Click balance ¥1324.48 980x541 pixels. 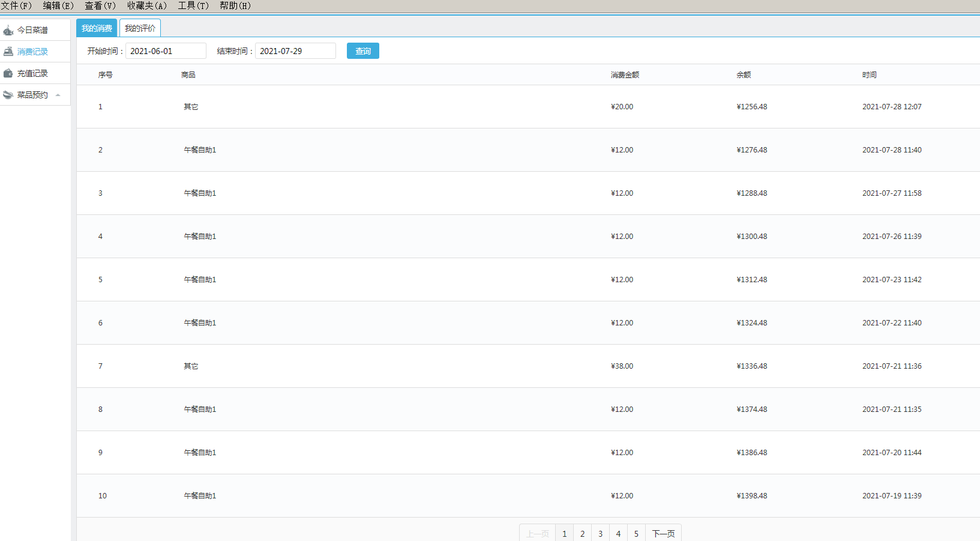tap(752, 323)
